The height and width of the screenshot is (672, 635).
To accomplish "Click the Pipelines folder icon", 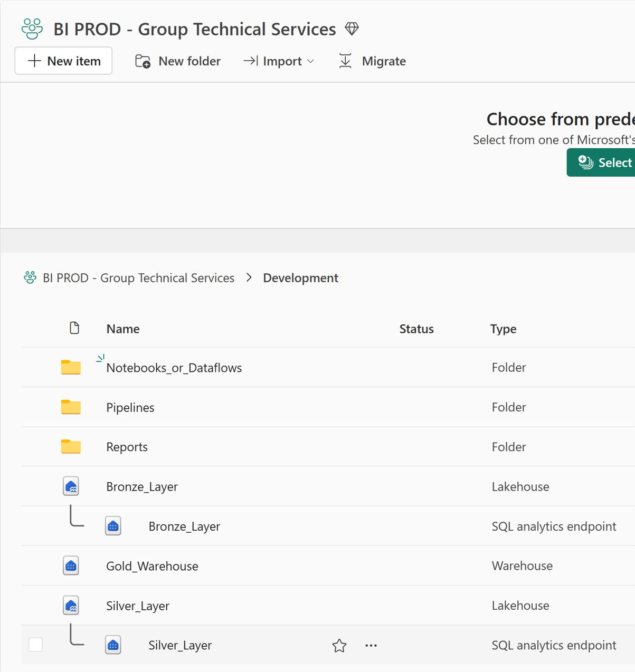I will point(71,407).
